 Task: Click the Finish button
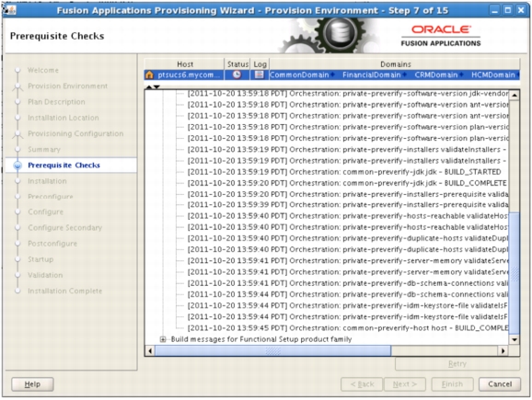452,384
